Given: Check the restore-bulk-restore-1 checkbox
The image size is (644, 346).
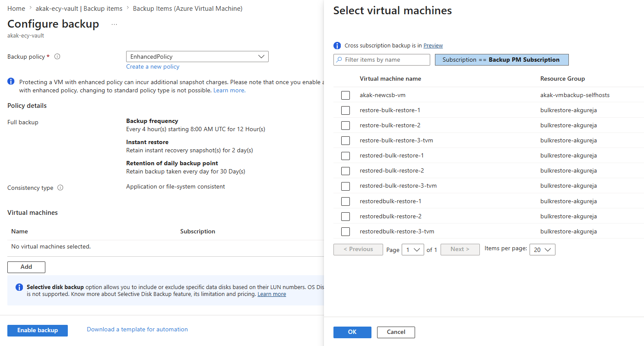Looking at the screenshot, I should coord(346,110).
